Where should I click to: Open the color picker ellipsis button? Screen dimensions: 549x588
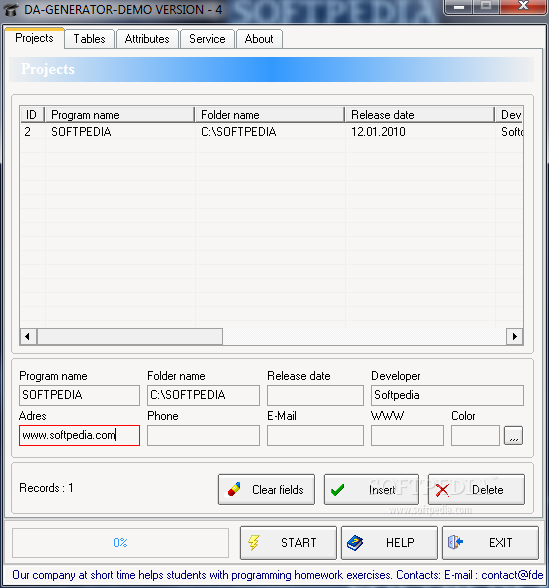514,435
